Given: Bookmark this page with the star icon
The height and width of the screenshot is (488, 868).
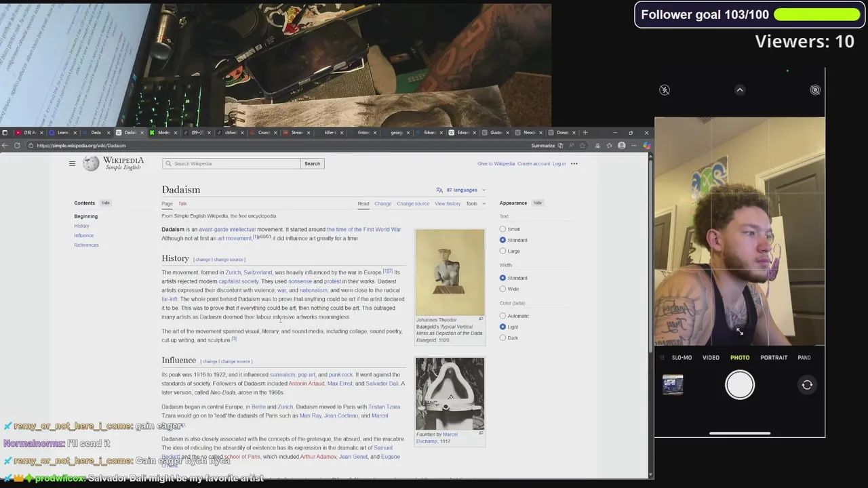Looking at the screenshot, I should pos(582,146).
